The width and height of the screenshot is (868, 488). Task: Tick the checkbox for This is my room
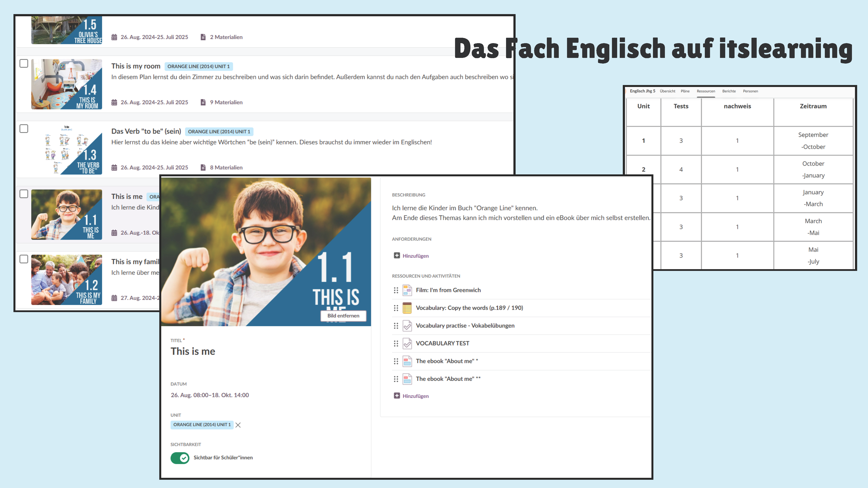[x=24, y=63]
